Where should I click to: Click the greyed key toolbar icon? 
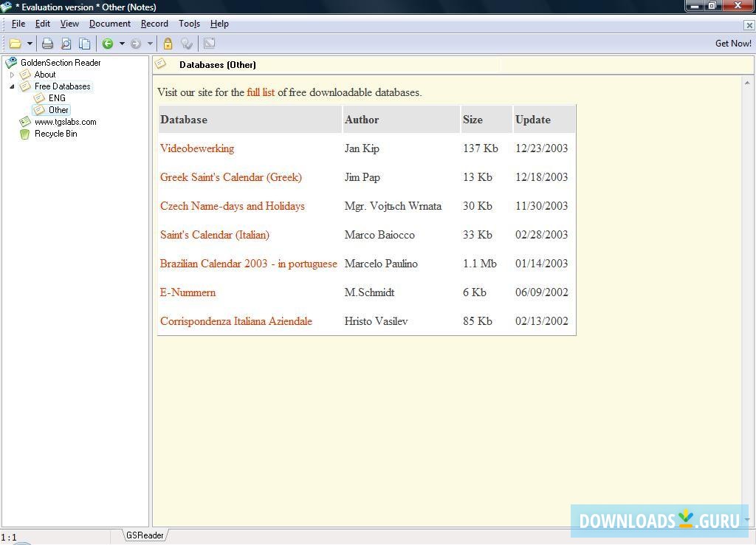pos(187,44)
